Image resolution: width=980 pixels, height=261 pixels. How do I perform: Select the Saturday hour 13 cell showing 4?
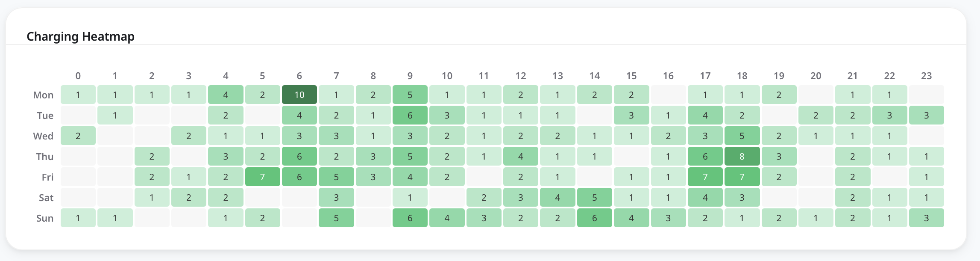[557, 197]
